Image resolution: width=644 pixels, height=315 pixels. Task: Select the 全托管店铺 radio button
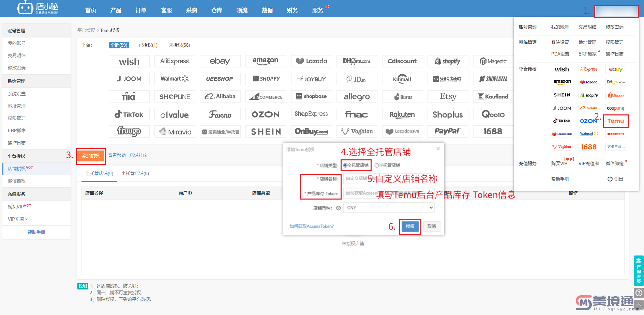(x=345, y=166)
